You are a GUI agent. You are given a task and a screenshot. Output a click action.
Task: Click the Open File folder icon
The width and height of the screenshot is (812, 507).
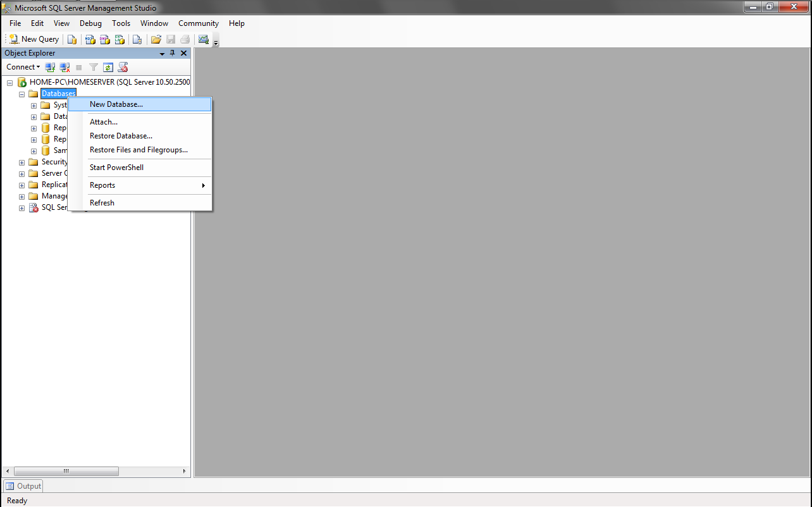tap(156, 39)
